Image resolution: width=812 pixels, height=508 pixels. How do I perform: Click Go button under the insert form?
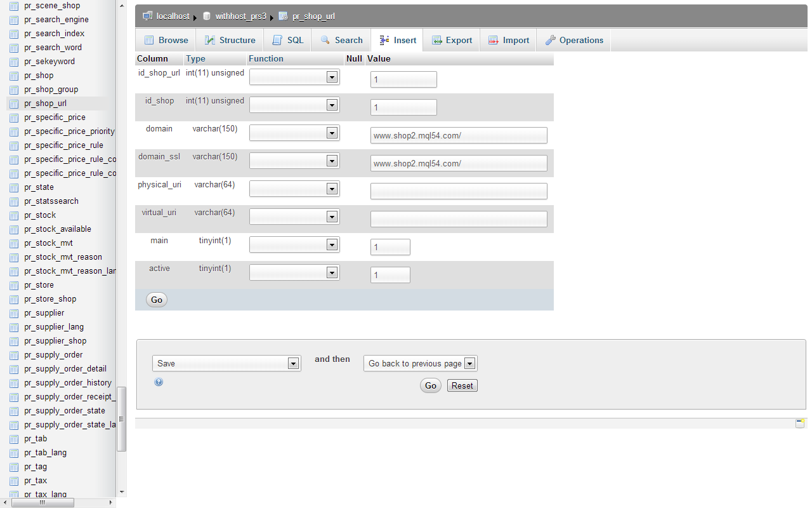pos(157,300)
